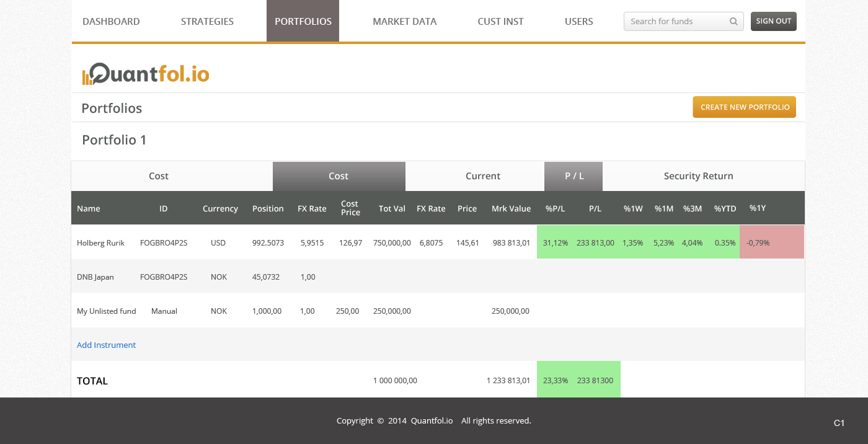
Task: Select My Unlisted fund name
Action: [106, 311]
